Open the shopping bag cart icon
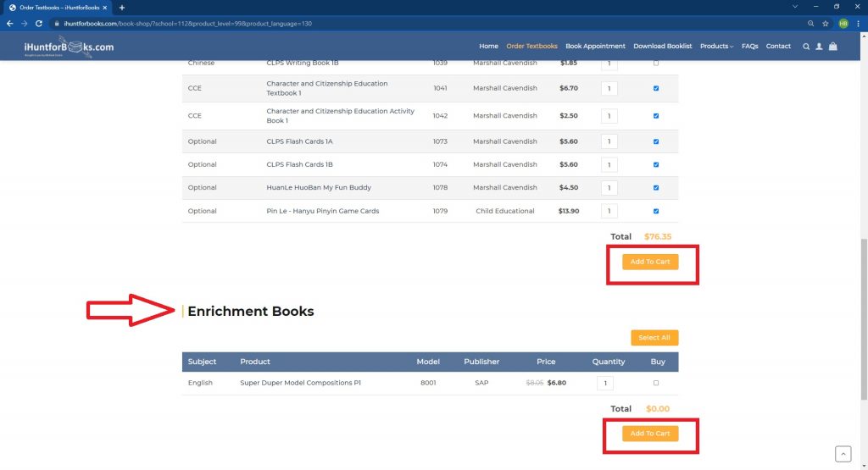Screen dimensions: 868x470 (833, 47)
